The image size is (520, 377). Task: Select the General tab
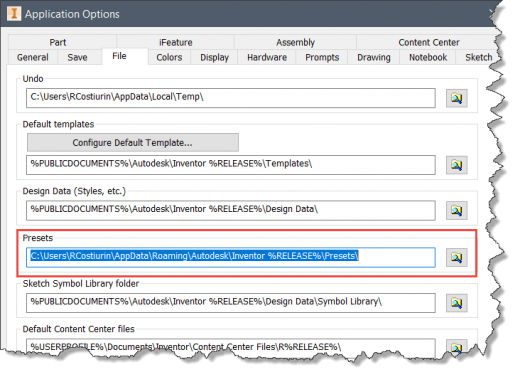33,57
